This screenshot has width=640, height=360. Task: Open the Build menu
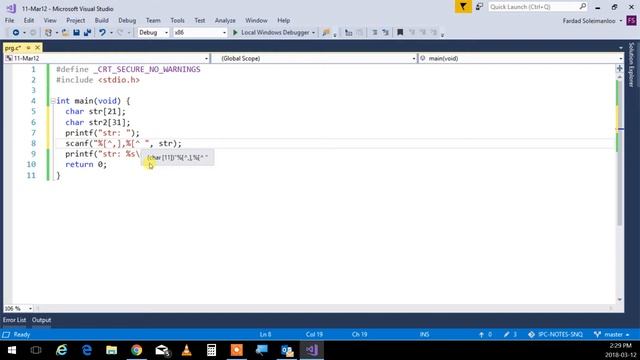[102, 20]
